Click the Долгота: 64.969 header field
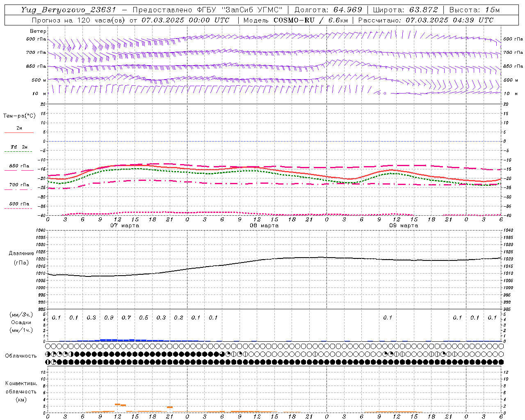Viewport: 525px width, 420px height. point(328,10)
